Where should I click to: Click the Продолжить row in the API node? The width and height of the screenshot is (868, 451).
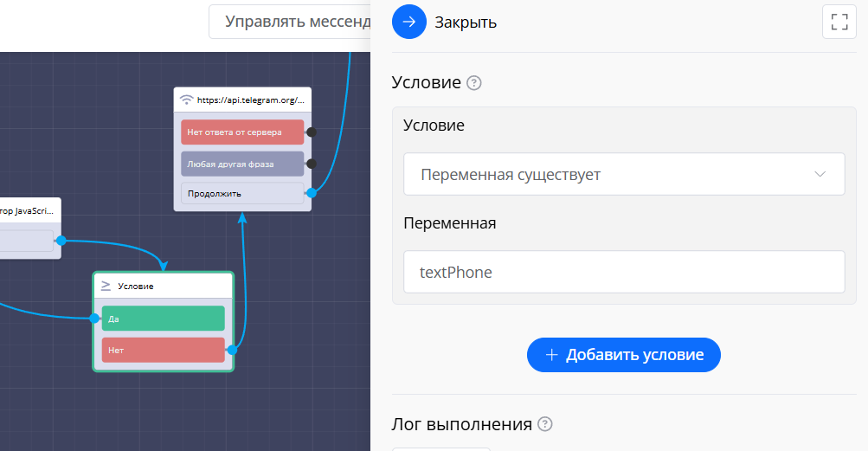pos(242,193)
